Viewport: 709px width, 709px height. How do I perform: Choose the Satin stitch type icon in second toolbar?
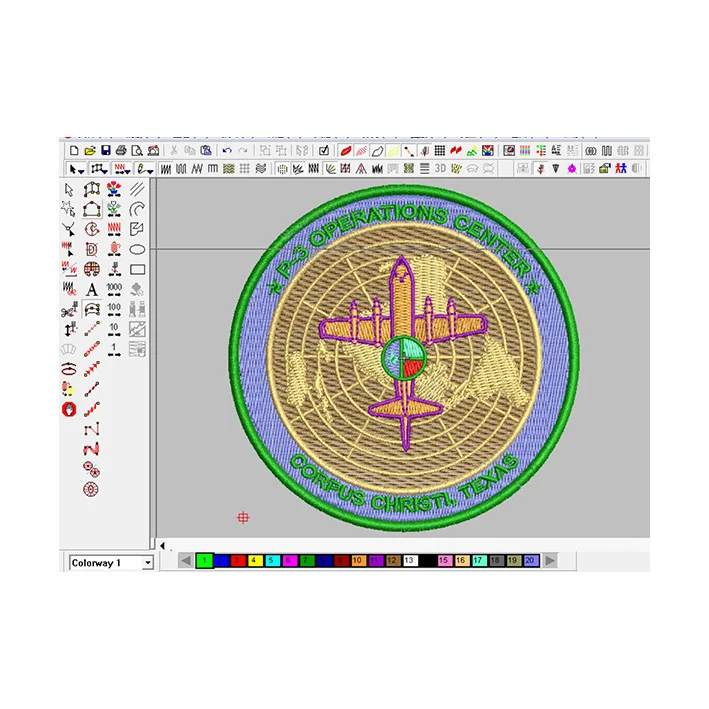pos(166,169)
